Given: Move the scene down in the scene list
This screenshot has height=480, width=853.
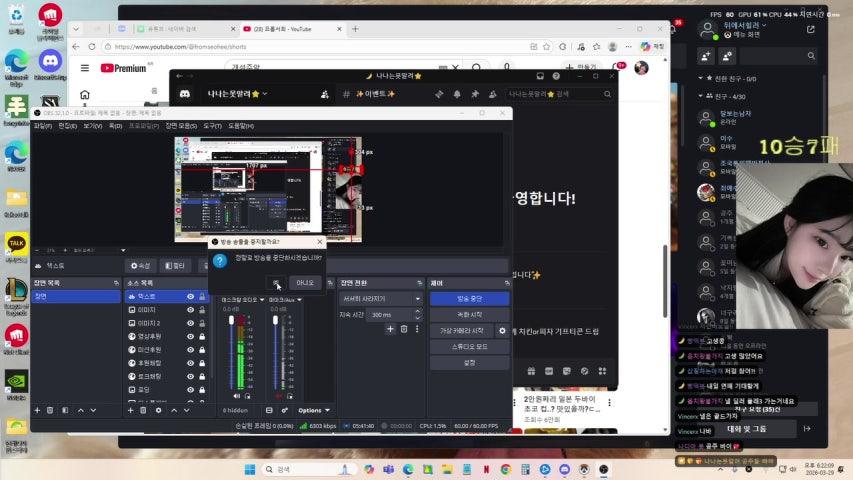Looking at the screenshot, I should (93, 410).
